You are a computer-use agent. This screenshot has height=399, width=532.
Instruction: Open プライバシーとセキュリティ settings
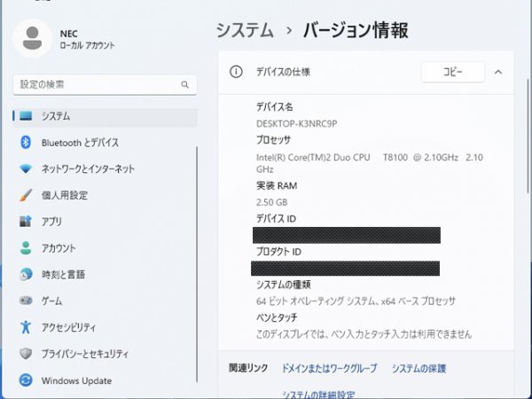pos(105,354)
